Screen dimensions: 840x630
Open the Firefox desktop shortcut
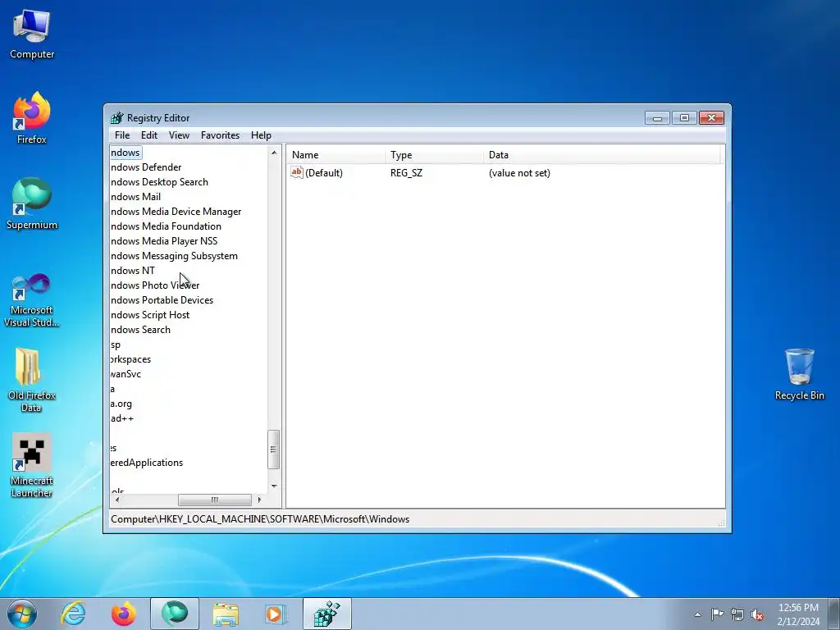(32, 118)
